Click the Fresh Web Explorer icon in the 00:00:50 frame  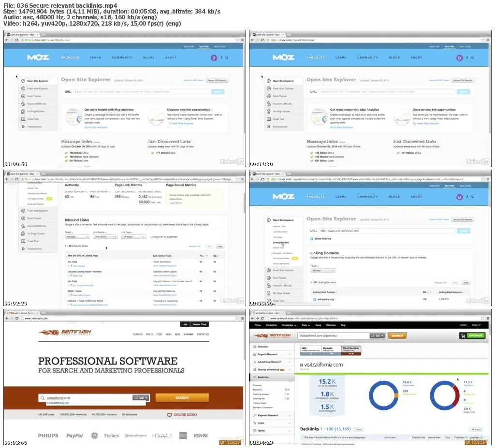23,88
